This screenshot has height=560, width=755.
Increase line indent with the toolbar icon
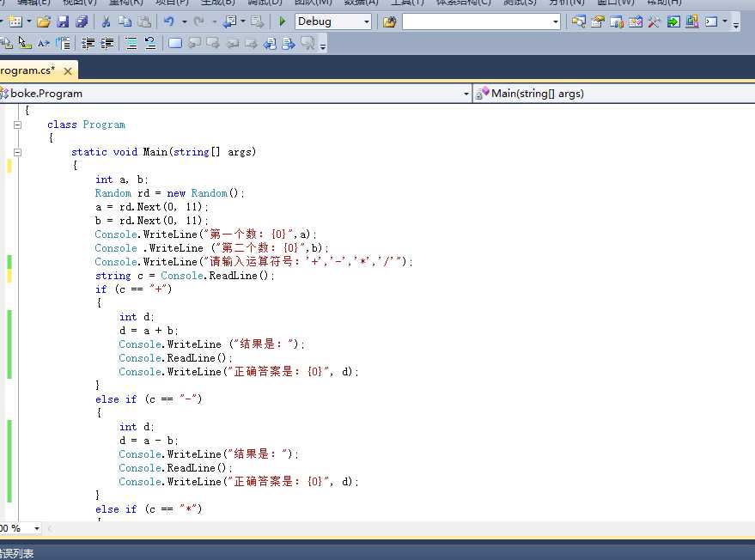pyautogui.click(x=107, y=43)
